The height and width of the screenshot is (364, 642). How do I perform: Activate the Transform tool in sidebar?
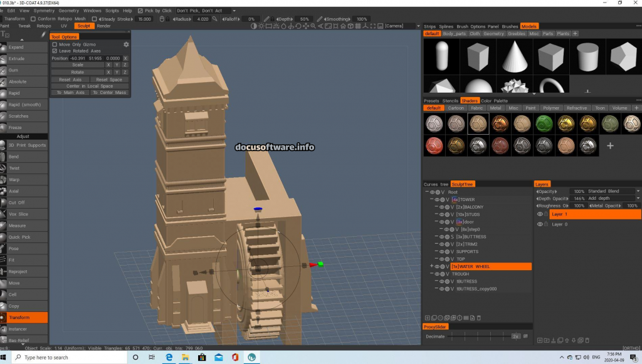pyautogui.click(x=24, y=318)
